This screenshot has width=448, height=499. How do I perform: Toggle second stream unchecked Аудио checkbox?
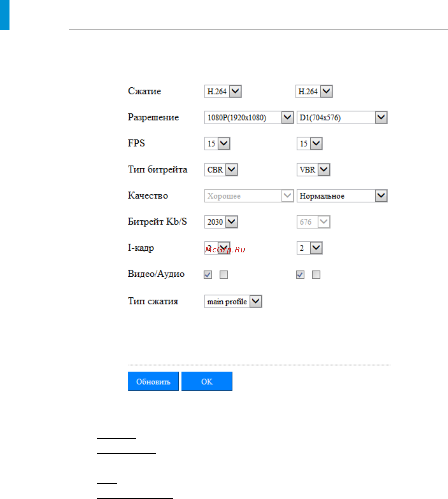[316, 275]
